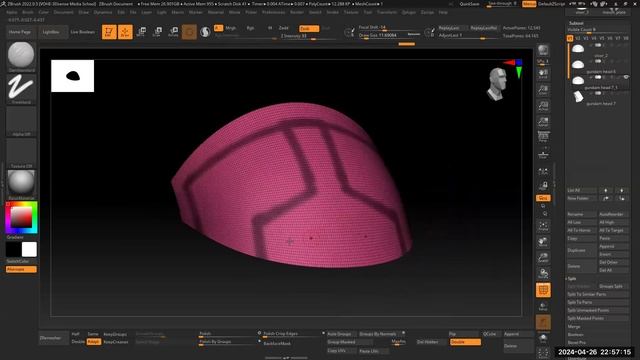Click the BPR render icon
Image resolution: width=640 pixels, height=360 pixels.
pos(543,51)
